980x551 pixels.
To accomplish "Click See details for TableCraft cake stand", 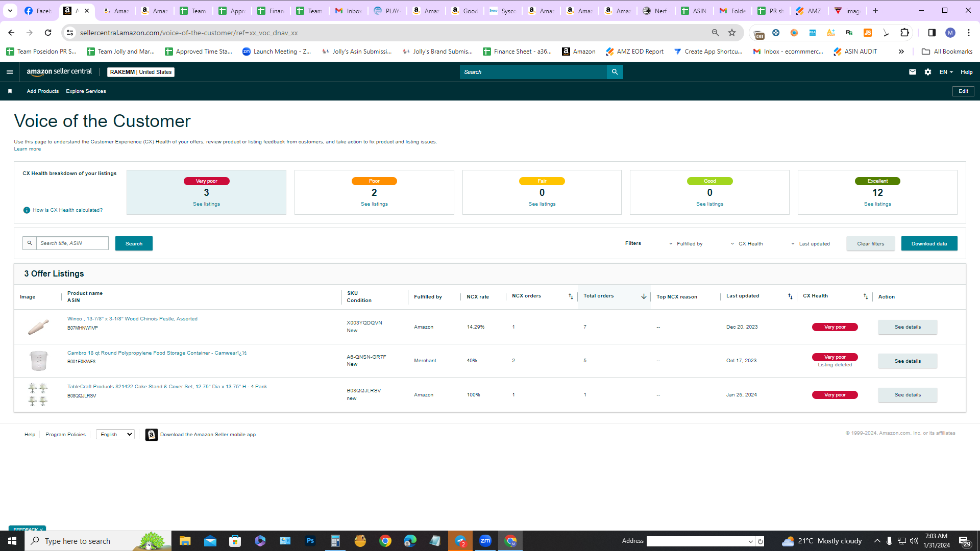I will coord(908,395).
